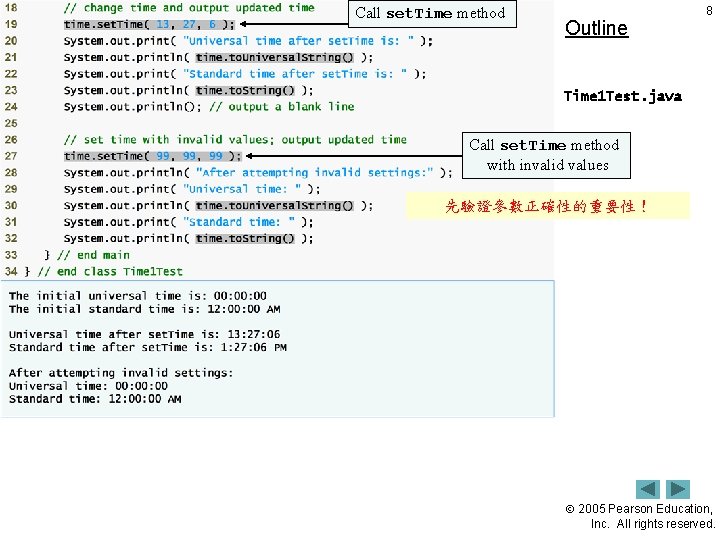Click time.toString() on line 23
Screen dimensions: 720x540
pos(245,90)
